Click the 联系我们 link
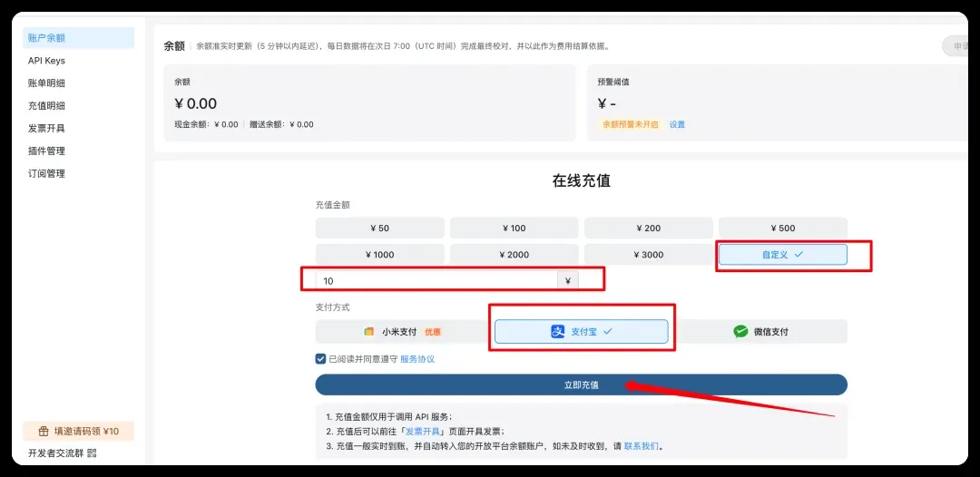980x477 pixels. (x=642, y=446)
